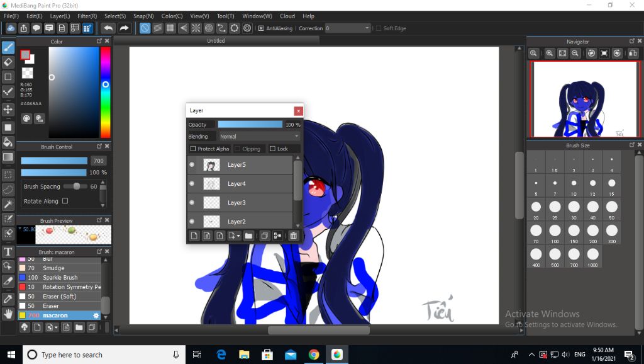Enable the Lock checkbox in Layer panel
Viewport: 644px width, 364px height.
272,149
